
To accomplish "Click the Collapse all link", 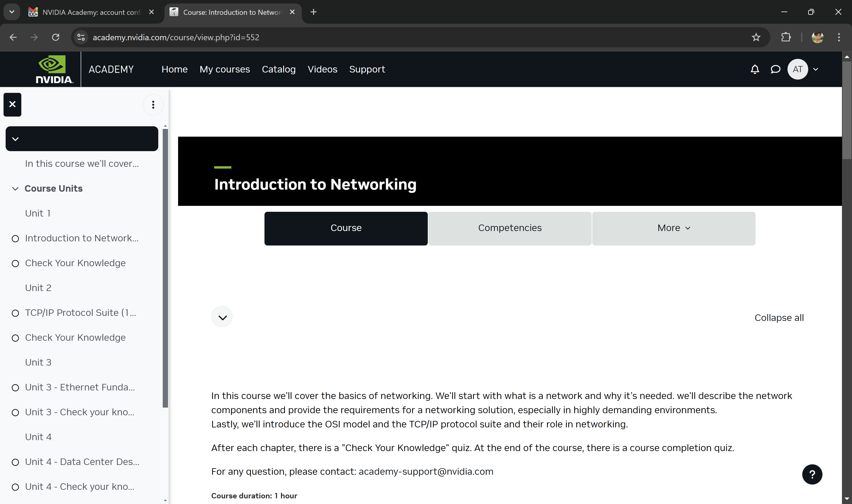I will pyautogui.click(x=779, y=317).
